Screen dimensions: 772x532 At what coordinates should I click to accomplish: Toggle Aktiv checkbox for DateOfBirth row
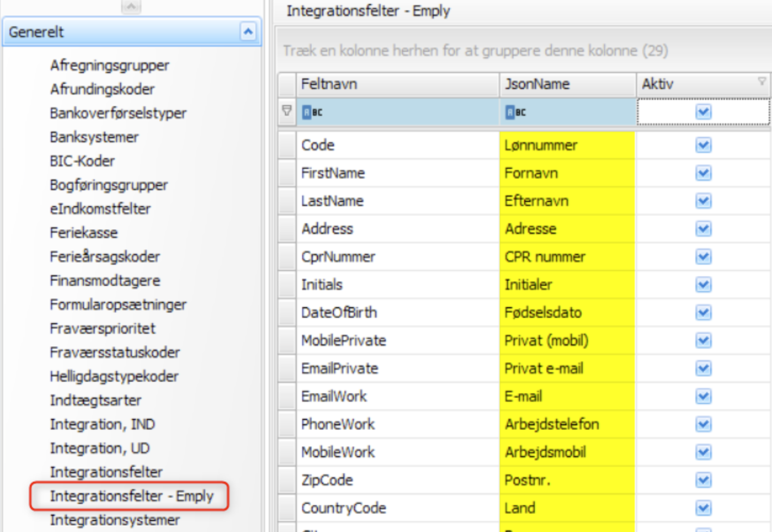pyautogui.click(x=703, y=313)
